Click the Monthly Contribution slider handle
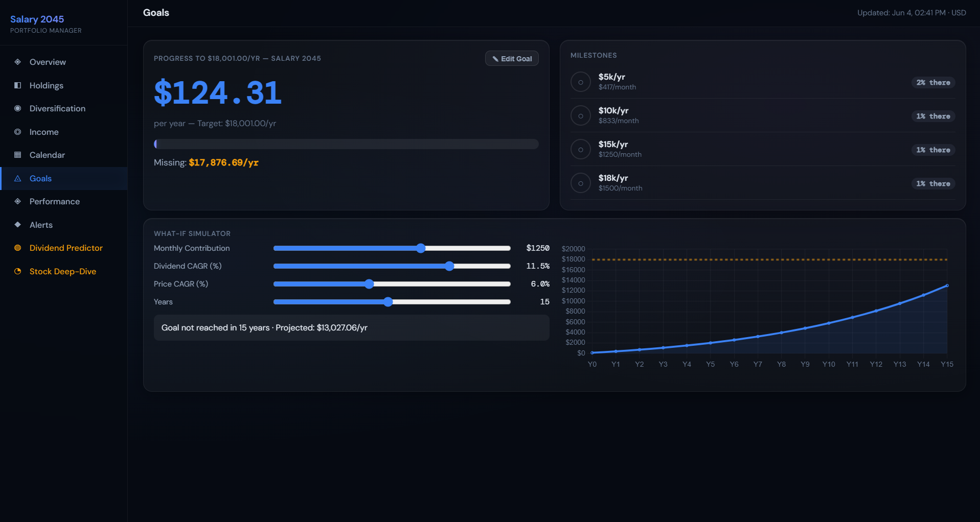The height and width of the screenshot is (522, 980). click(421, 248)
